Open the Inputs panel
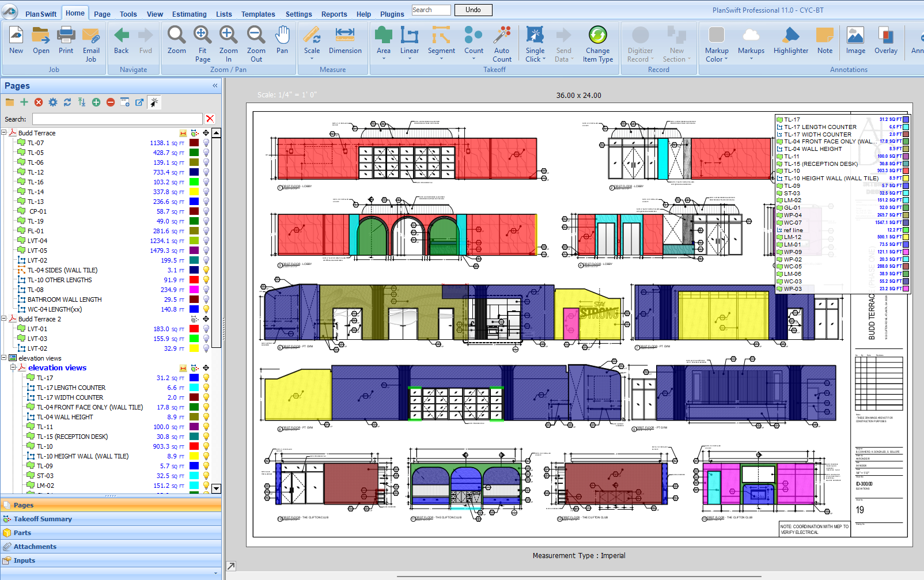 click(111, 560)
